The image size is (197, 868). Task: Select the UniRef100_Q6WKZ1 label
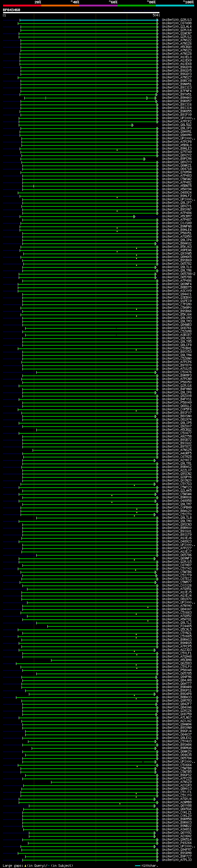point(177,165)
